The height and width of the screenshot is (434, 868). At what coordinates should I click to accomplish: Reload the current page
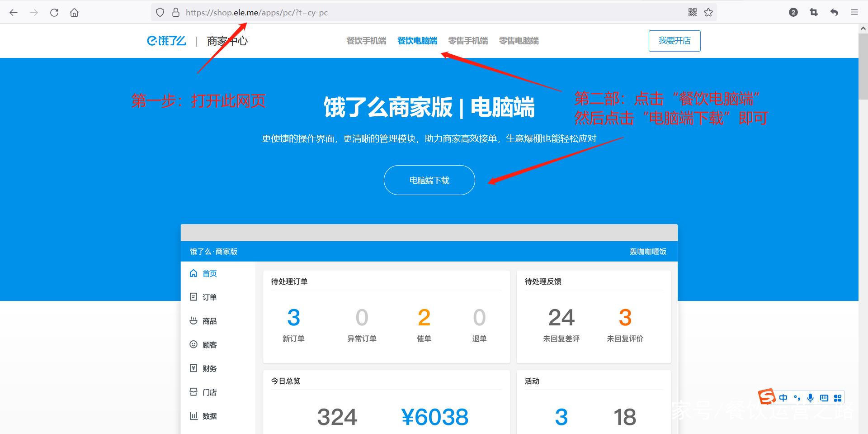[x=54, y=12]
